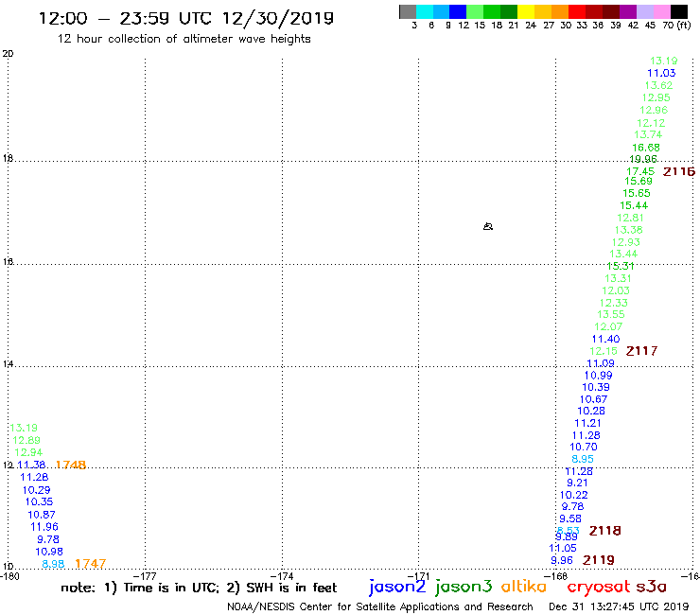700x615 pixels.
Task: Select the 8.98 value beside 1747
Action: pyautogui.click(x=53, y=564)
